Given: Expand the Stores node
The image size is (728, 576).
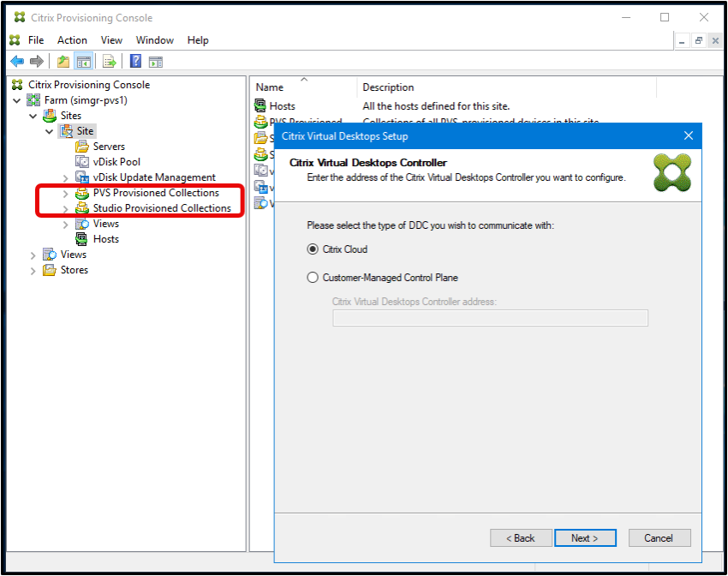Looking at the screenshot, I should (33, 269).
